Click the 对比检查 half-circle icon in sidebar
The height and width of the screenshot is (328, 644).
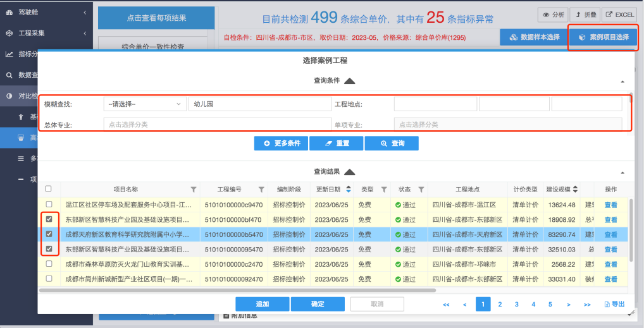point(9,96)
